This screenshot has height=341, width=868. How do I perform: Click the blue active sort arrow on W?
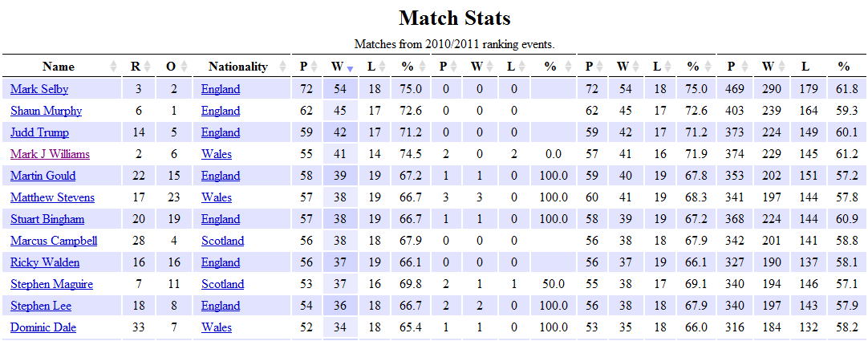(x=350, y=69)
